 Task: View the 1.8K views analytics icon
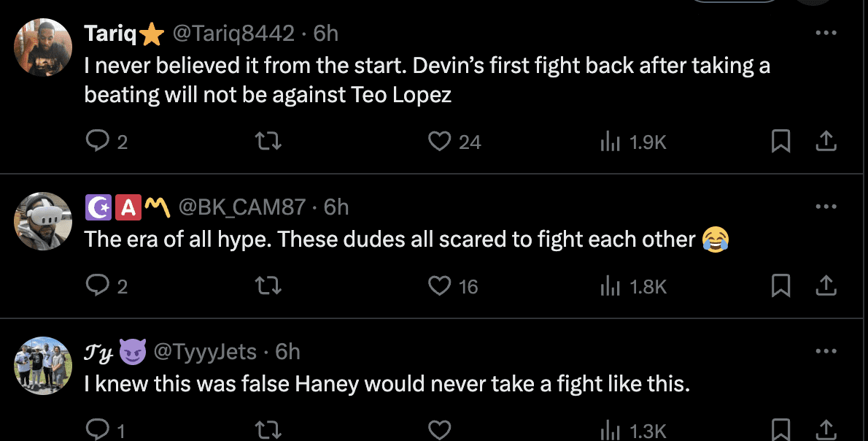[x=609, y=286]
